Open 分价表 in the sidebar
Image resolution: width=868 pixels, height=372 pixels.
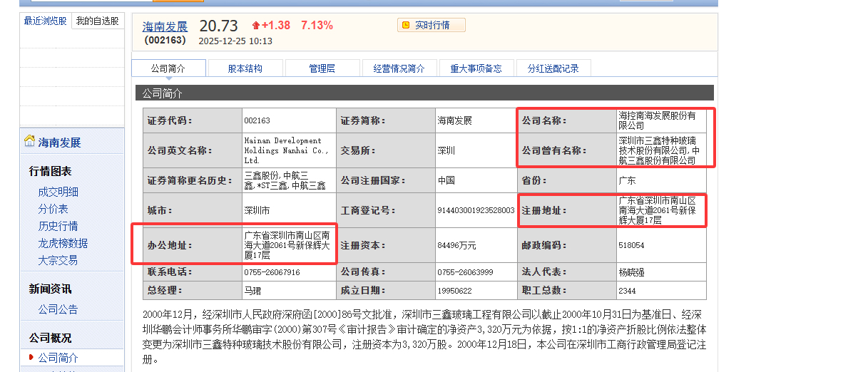pos(53,209)
